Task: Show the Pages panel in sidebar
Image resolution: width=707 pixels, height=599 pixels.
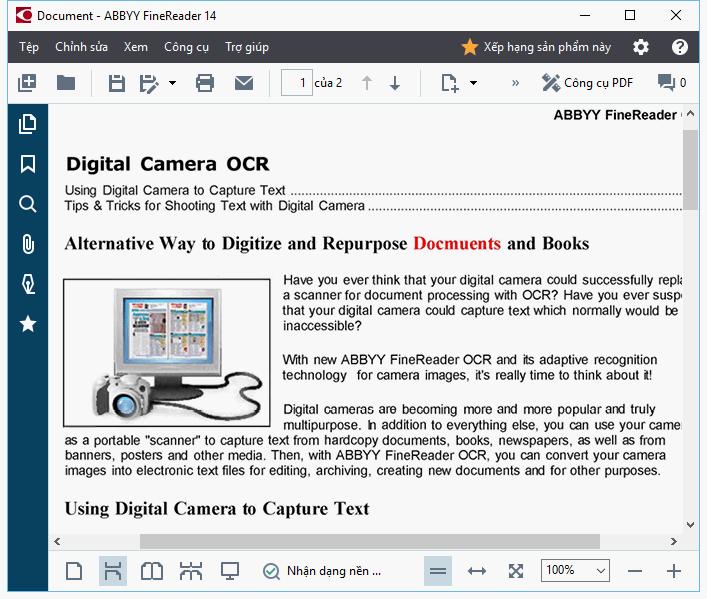Action: (28, 124)
